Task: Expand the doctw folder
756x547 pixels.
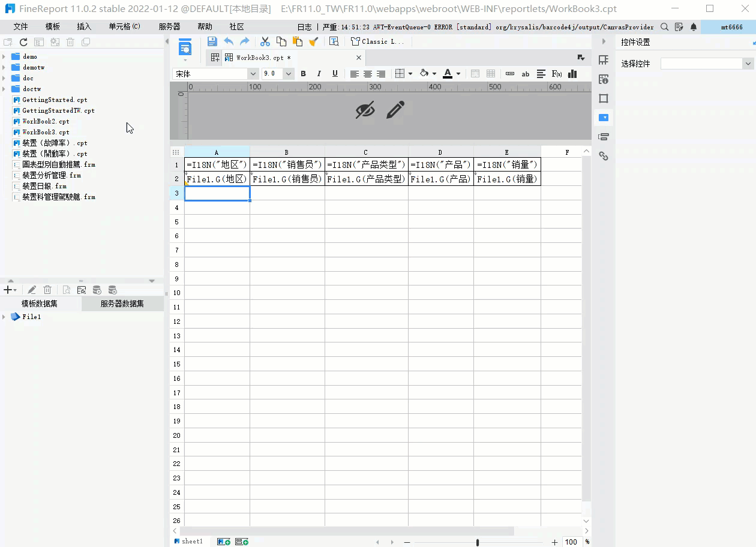Action: pyautogui.click(x=4, y=89)
